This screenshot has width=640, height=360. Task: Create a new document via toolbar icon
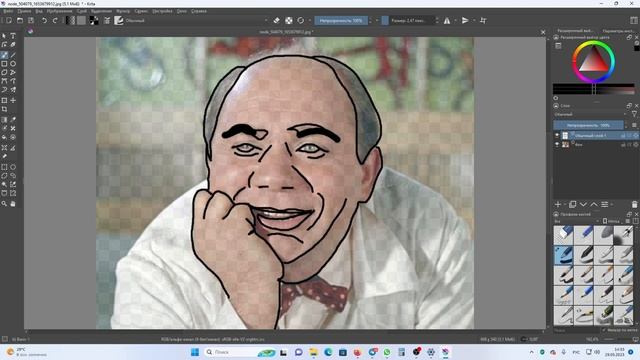point(9,20)
